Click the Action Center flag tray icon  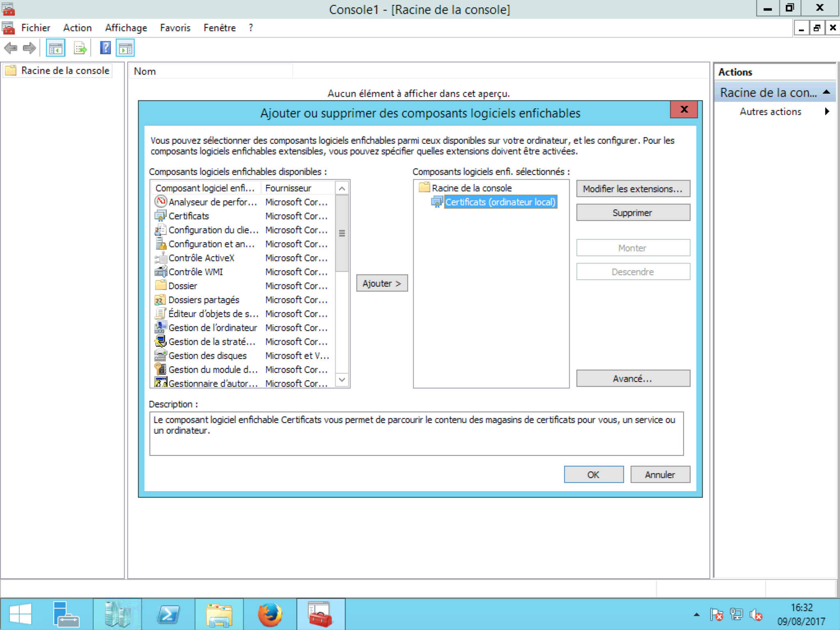tap(716, 615)
